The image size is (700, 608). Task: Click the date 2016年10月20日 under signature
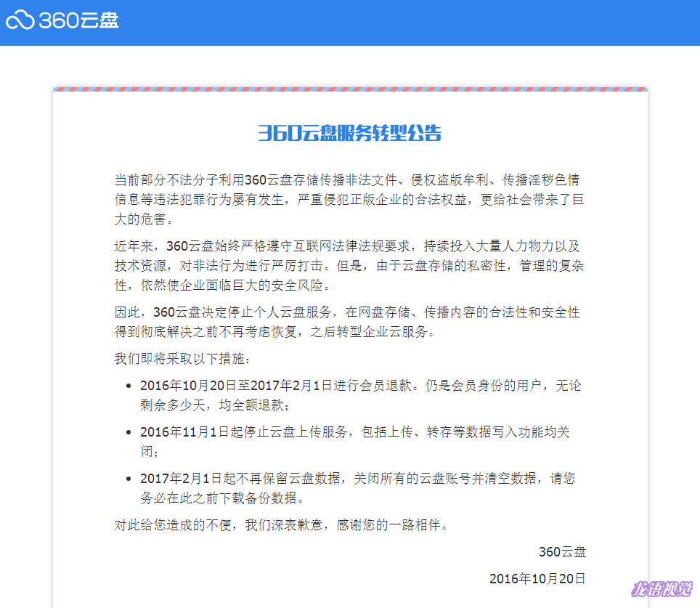point(537,578)
